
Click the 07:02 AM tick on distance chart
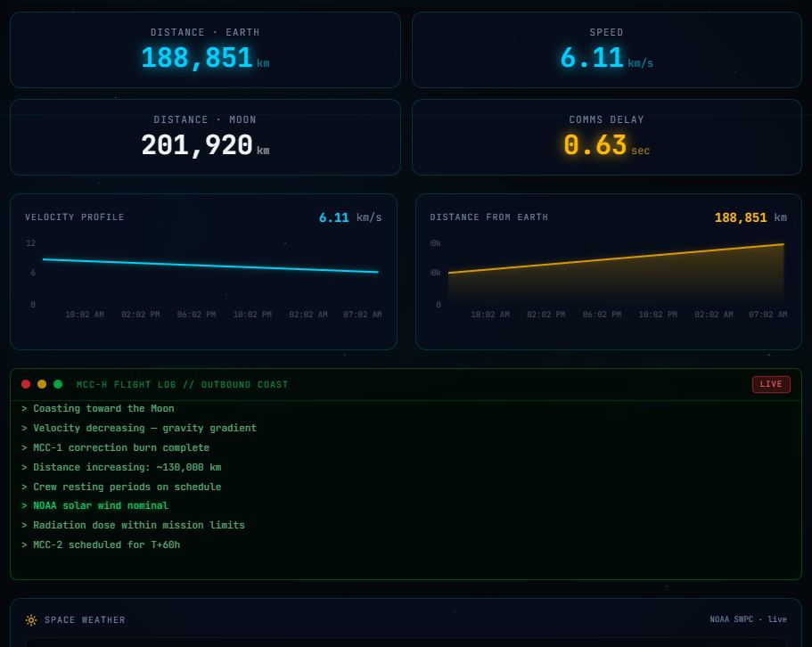[767, 315]
